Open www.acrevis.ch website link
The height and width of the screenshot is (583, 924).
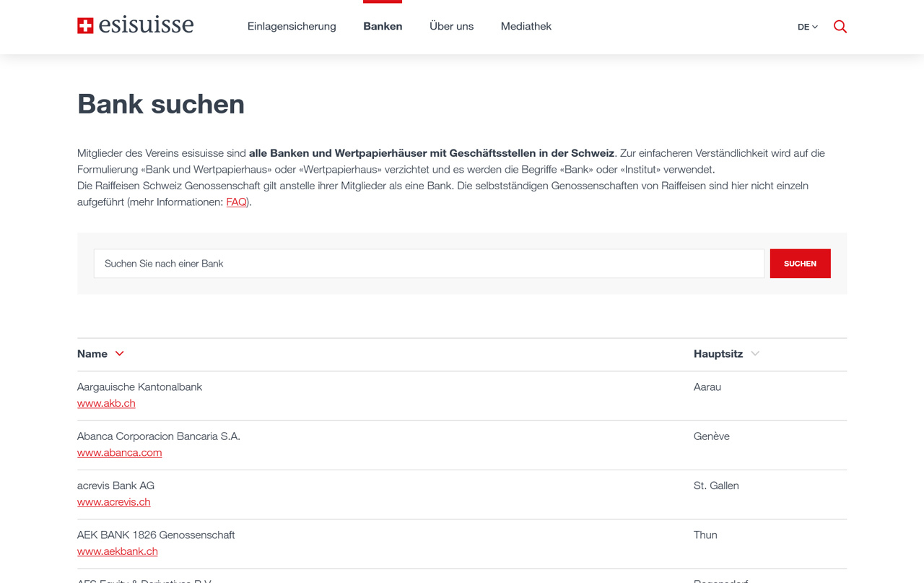pyautogui.click(x=113, y=501)
